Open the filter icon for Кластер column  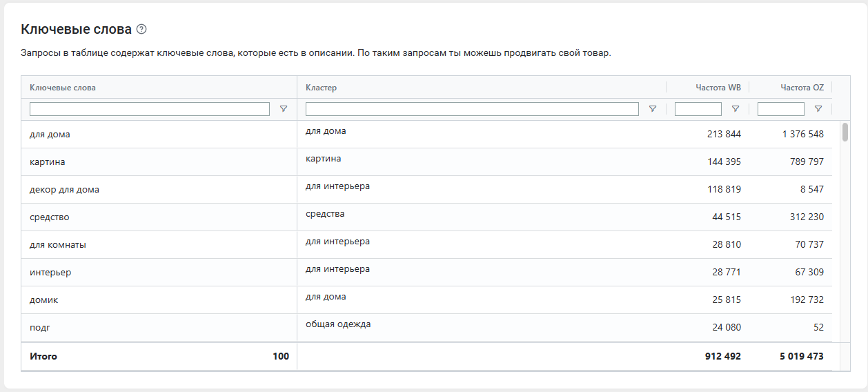click(652, 109)
